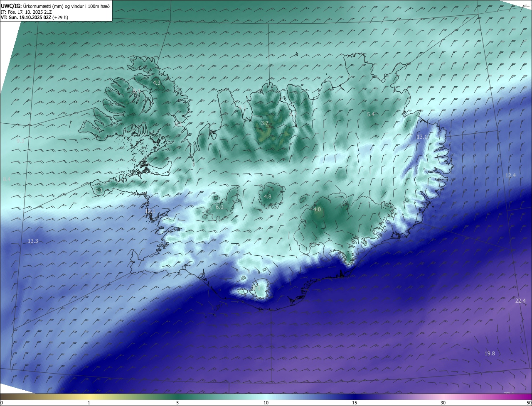Click the 22.4 value in the southeast sea
This screenshot has height=406, width=532.
[520, 301]
